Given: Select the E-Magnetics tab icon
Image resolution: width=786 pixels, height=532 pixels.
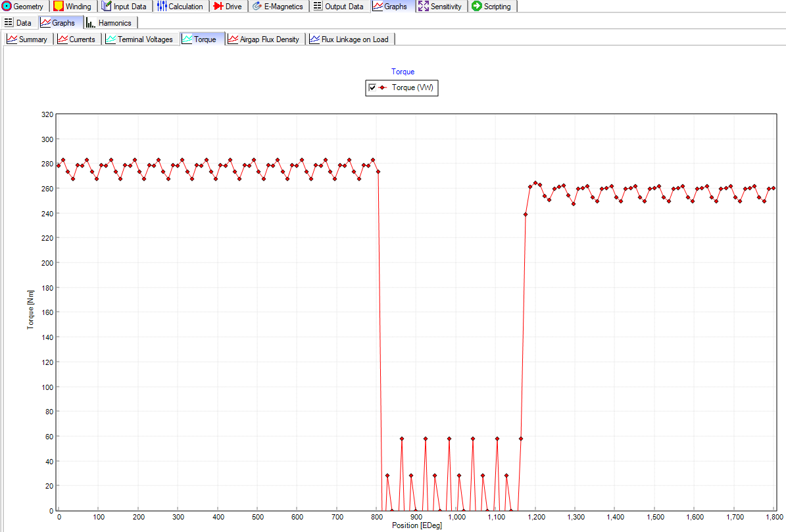Looking at the screenshot, I should coord(257,7).
